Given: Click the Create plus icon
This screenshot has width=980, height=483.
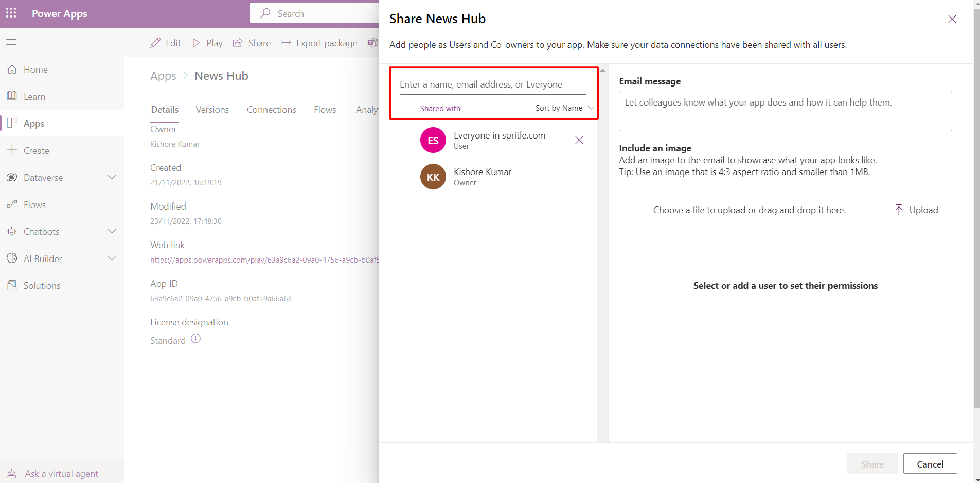Looking at the screenshot, I should pos(12,150).
